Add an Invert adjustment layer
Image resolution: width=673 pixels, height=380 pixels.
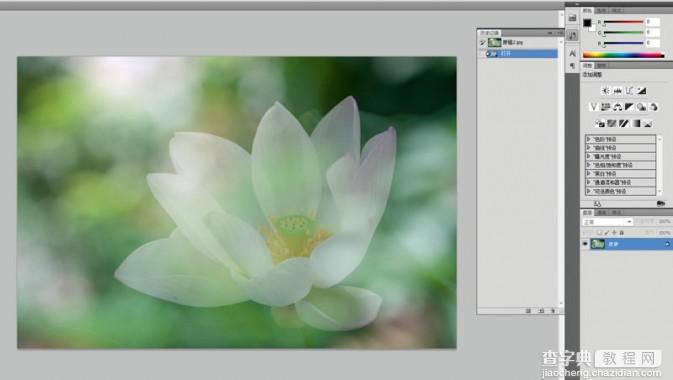600,124
